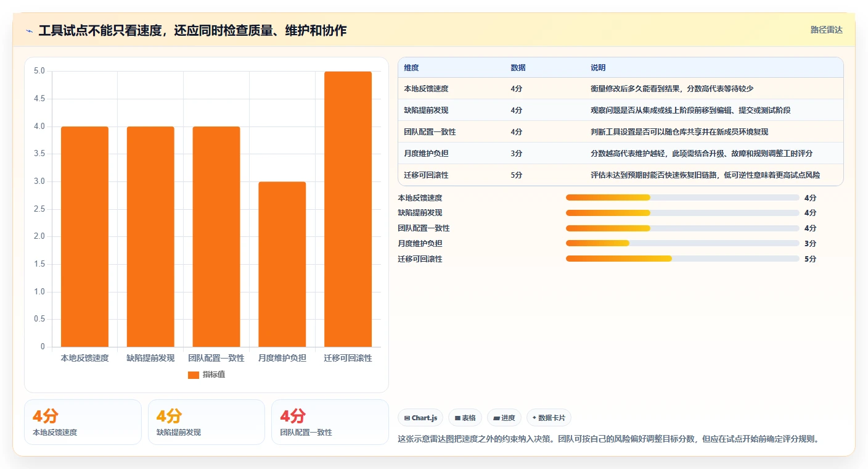Click the description starting with 衡量修改后多久能看到结果
This screenshot has height=469, width=868.
click(x=672, y=89)
